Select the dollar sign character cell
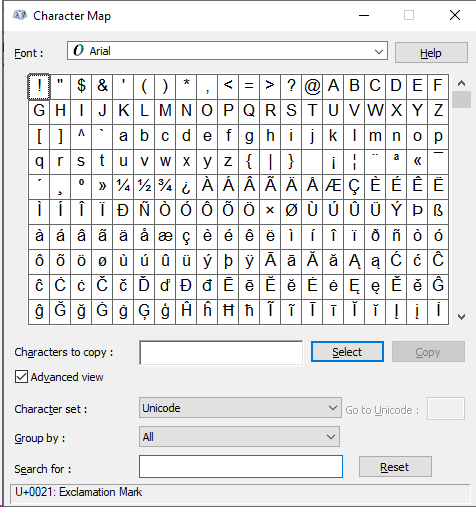The height and width of the screenshot is (507, 476). pos(81,86)
